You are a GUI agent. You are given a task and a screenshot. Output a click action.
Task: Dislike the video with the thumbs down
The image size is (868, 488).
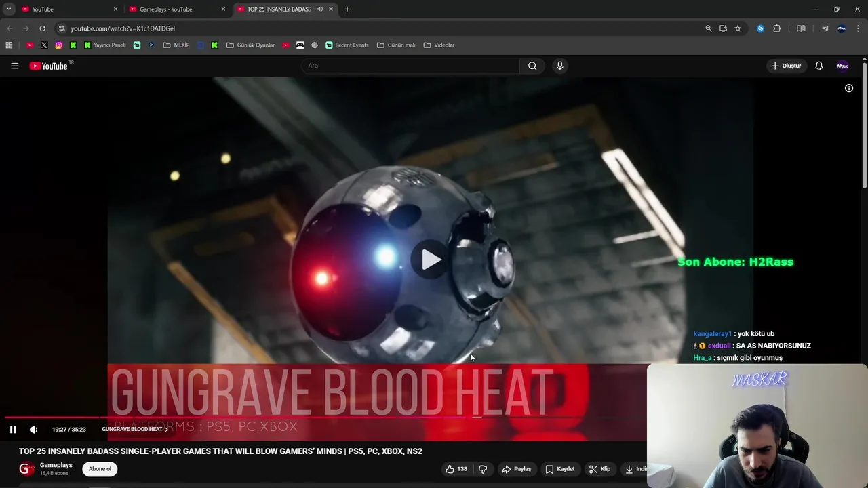point(483,469)
